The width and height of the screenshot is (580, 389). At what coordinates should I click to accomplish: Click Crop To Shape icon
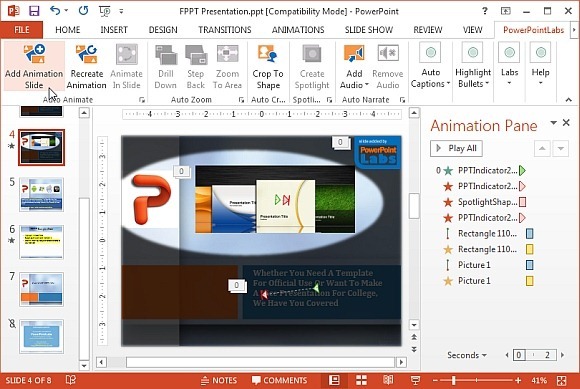click(268, 54)
